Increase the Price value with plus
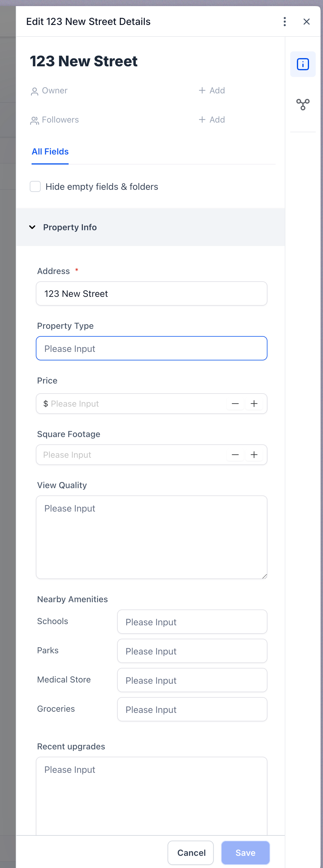323x868 pixels. (x=254, y=403)
